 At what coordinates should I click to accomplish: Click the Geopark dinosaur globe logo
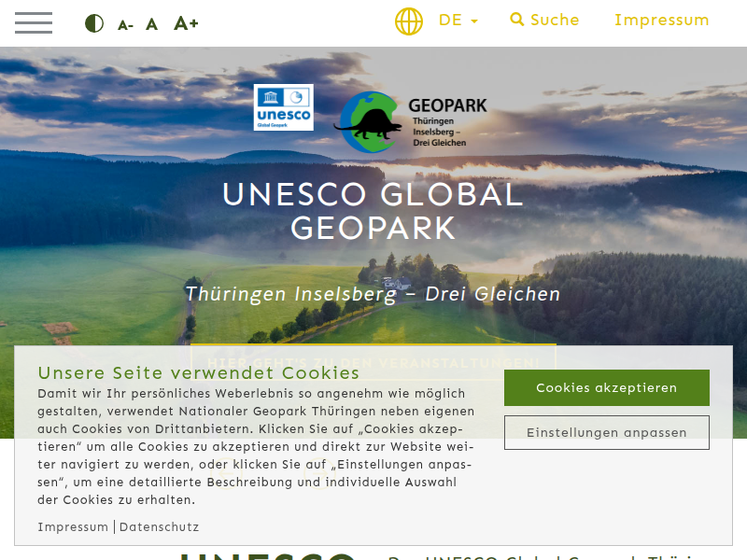point(368,122)
